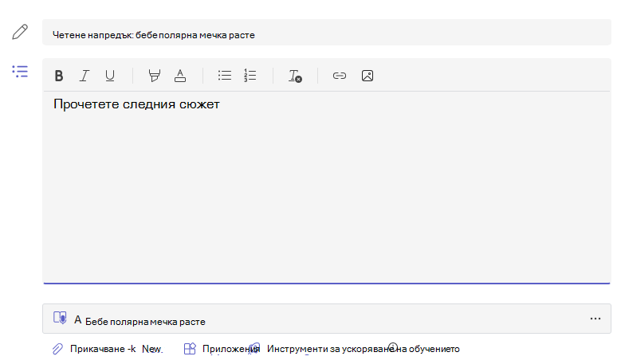Screen dimensions: 625x364
Task: Insert an image into instructions
Action: point(368,76)
